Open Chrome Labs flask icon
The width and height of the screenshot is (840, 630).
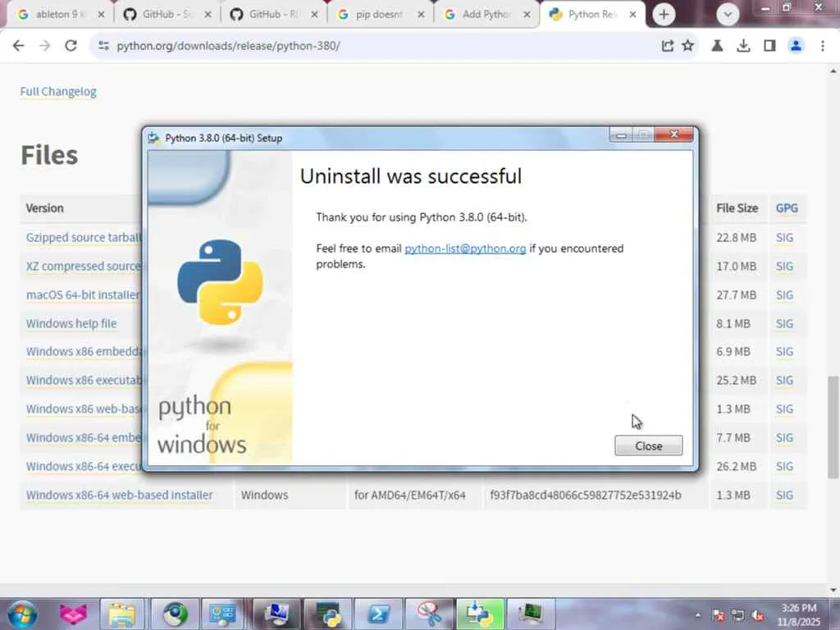717,46
